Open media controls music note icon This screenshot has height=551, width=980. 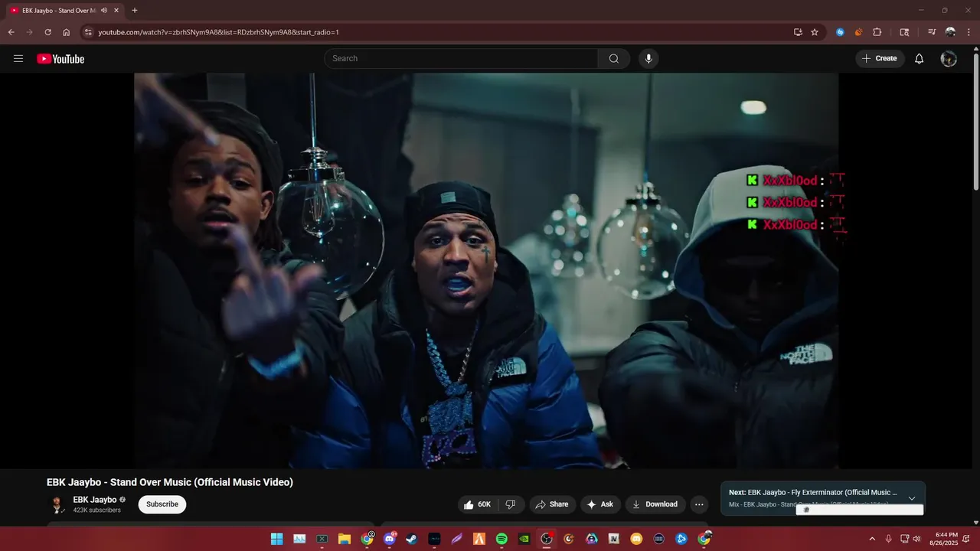(932, 32)
